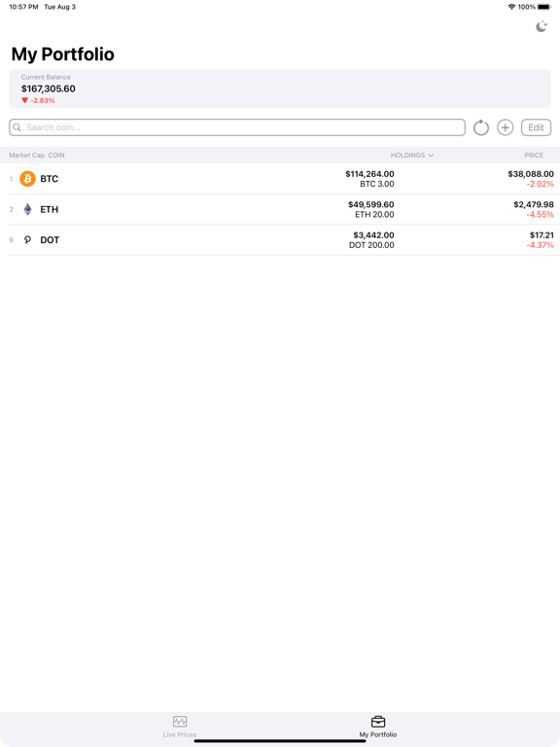This screenshot has width=560, height=747.
Task: Click the -4.55% ETH change
Action: tap(540, 214)
